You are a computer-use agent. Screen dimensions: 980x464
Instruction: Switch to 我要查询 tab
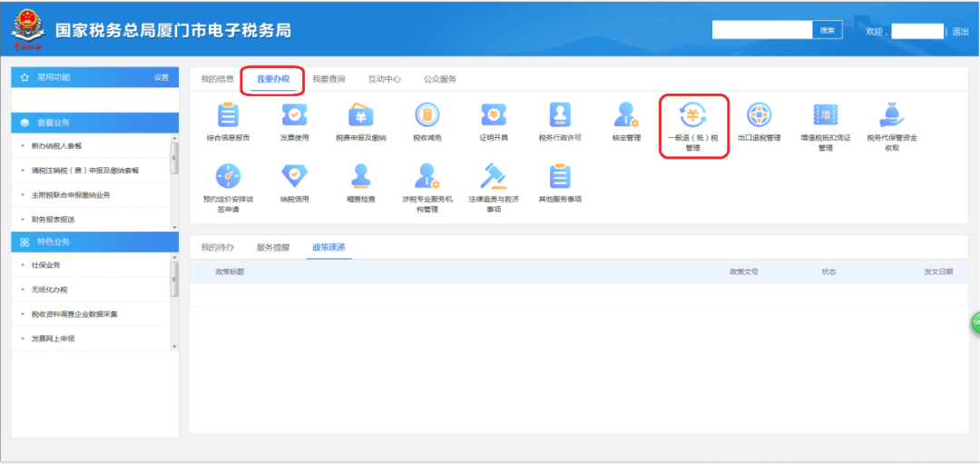pyautogui.click(x=328, y=79)
